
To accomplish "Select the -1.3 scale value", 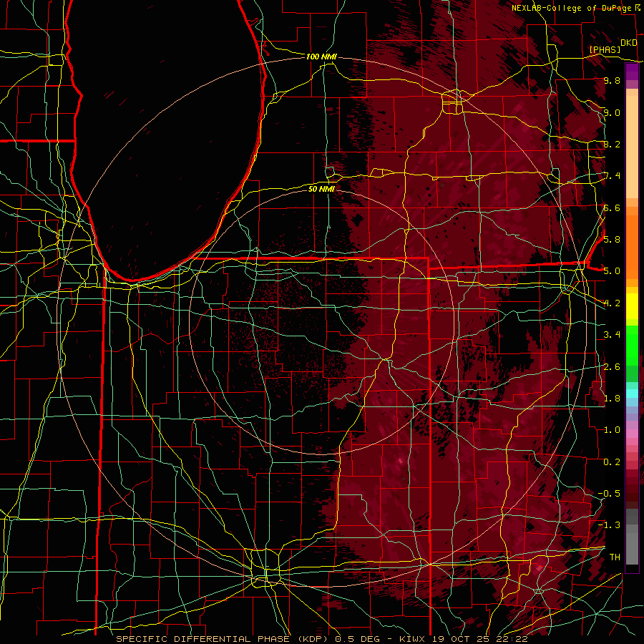I will 609,525.
